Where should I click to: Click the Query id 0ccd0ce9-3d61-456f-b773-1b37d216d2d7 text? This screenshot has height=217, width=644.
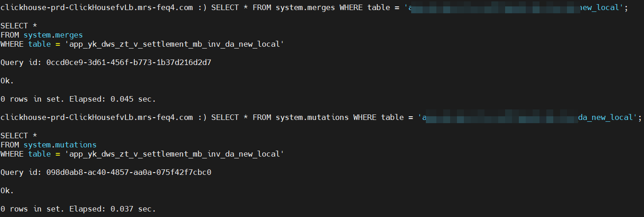click(128, 62)
